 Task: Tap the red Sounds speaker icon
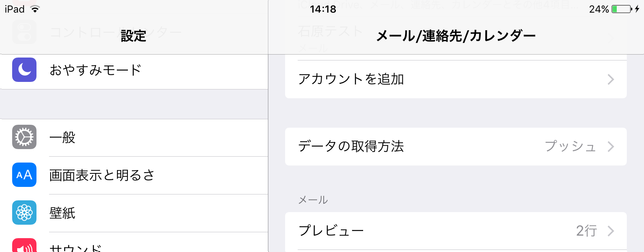(24, 245)
